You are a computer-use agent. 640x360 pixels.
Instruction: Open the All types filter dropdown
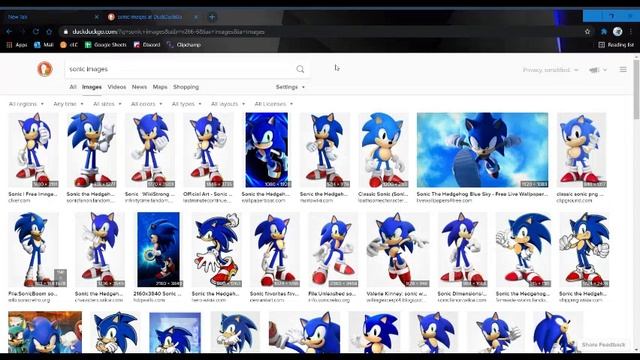[x=186, y=104]
